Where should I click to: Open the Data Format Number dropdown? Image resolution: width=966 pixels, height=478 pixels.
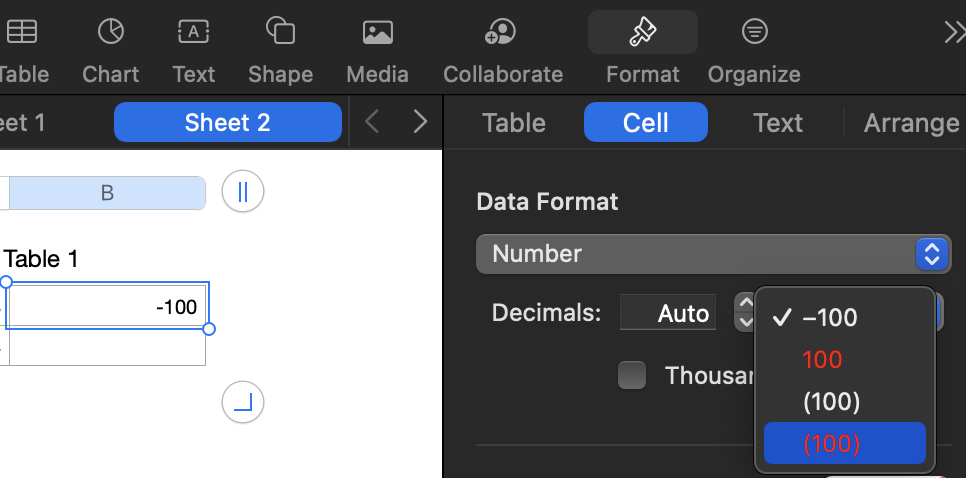click(x=713, y=254)
